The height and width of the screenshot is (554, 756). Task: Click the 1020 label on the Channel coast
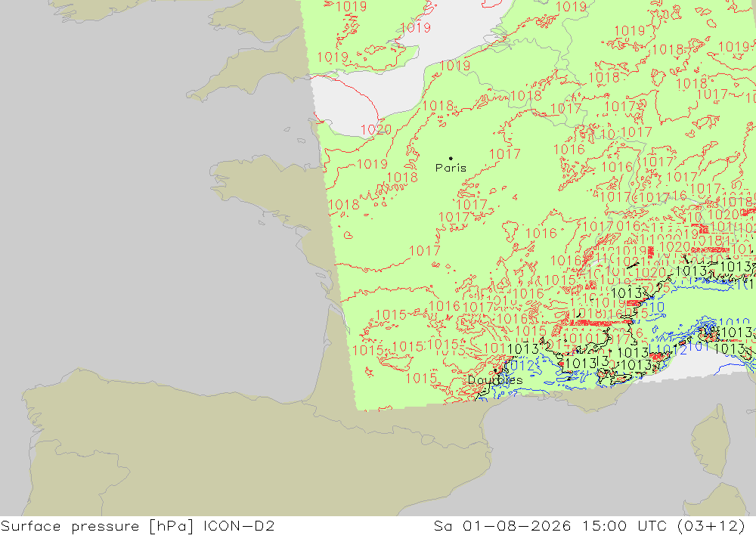pyautogui.click(x=376, y=130)
